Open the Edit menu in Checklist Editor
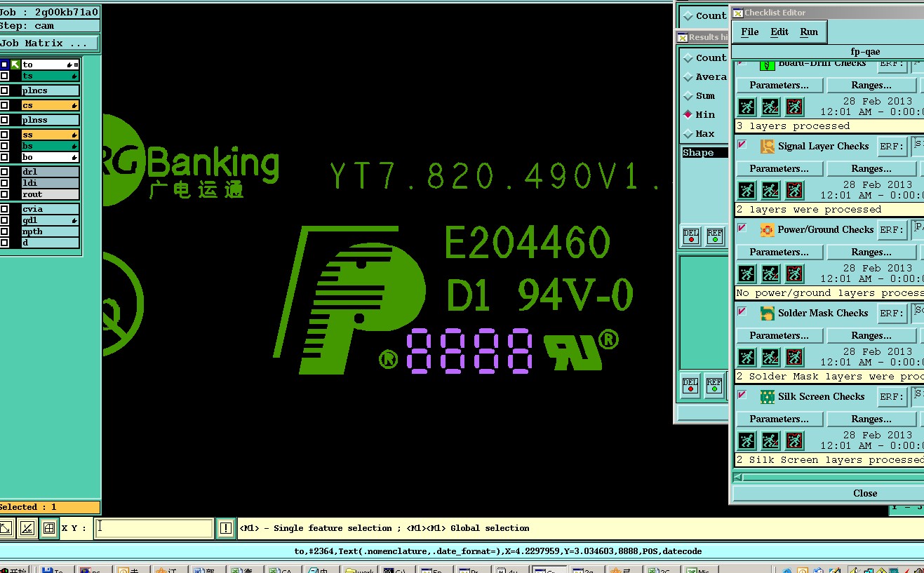This screenshot has width=924, height=573. click(779, 32)
